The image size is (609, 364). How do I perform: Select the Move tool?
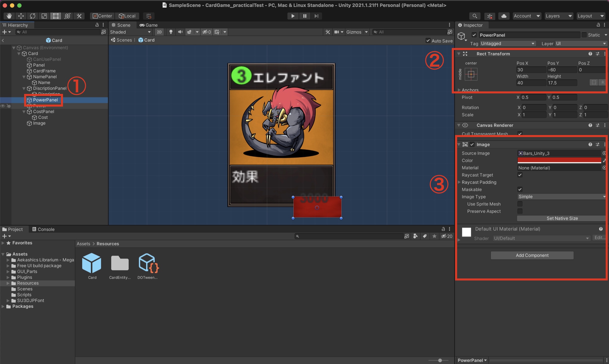tap(21, 16)
